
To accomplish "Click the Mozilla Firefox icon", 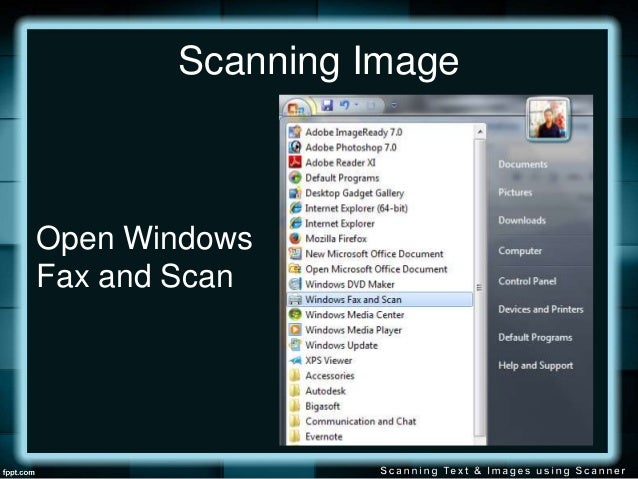I will click(x=295, y=238).
